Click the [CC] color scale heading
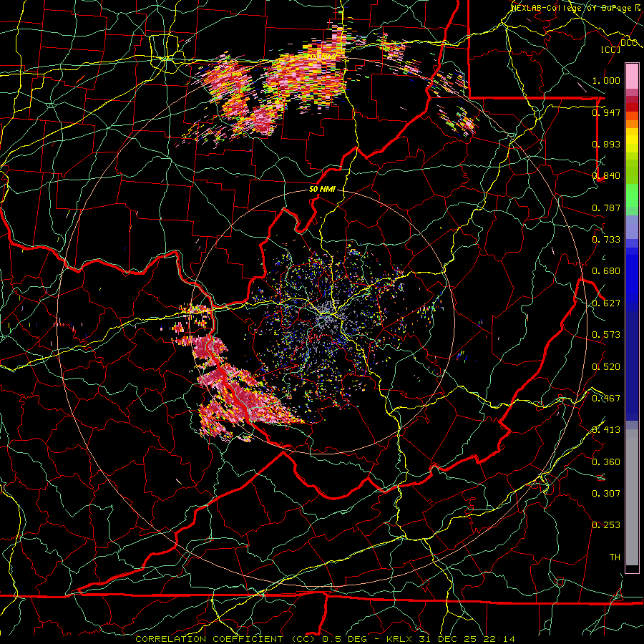 (x=610, y=49)
